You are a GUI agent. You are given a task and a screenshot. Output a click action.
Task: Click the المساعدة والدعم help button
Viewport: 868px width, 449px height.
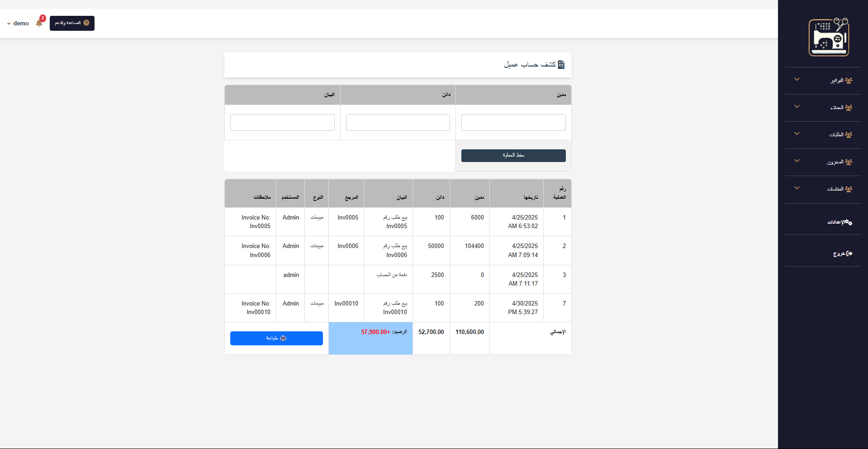[72, 23]
